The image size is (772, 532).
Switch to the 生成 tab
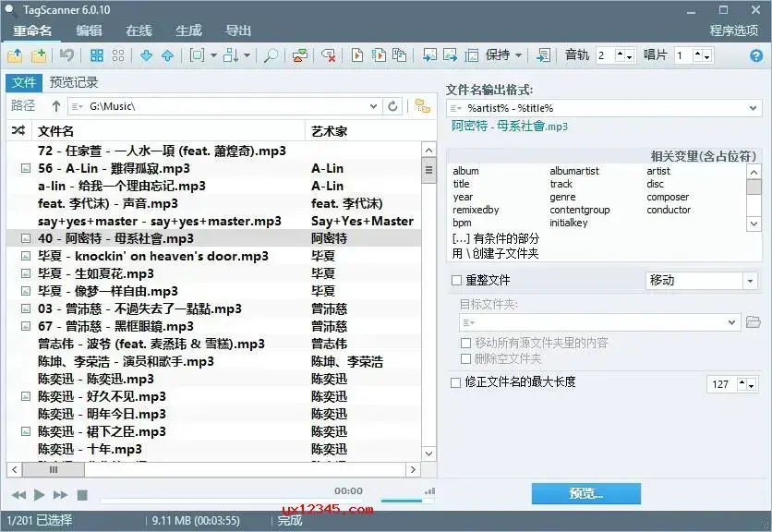[188, 30]
